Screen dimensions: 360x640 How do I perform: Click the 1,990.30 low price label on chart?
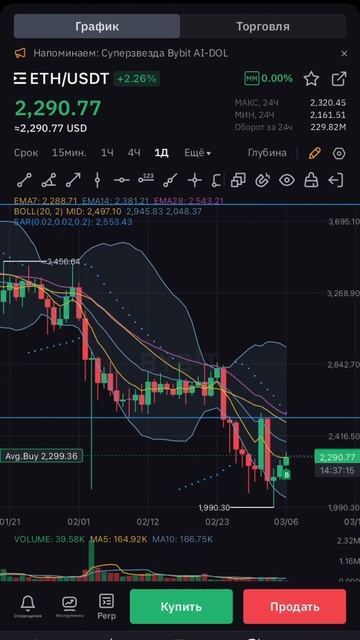pos(214,508)
